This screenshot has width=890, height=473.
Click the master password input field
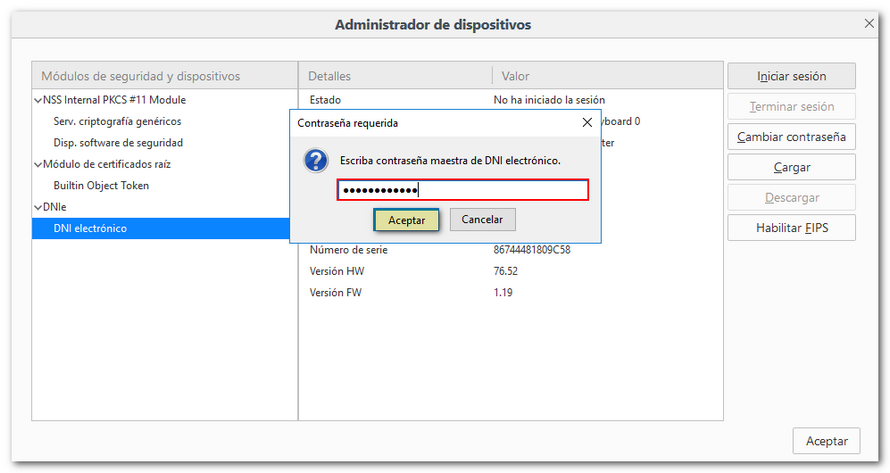[462, 190]
